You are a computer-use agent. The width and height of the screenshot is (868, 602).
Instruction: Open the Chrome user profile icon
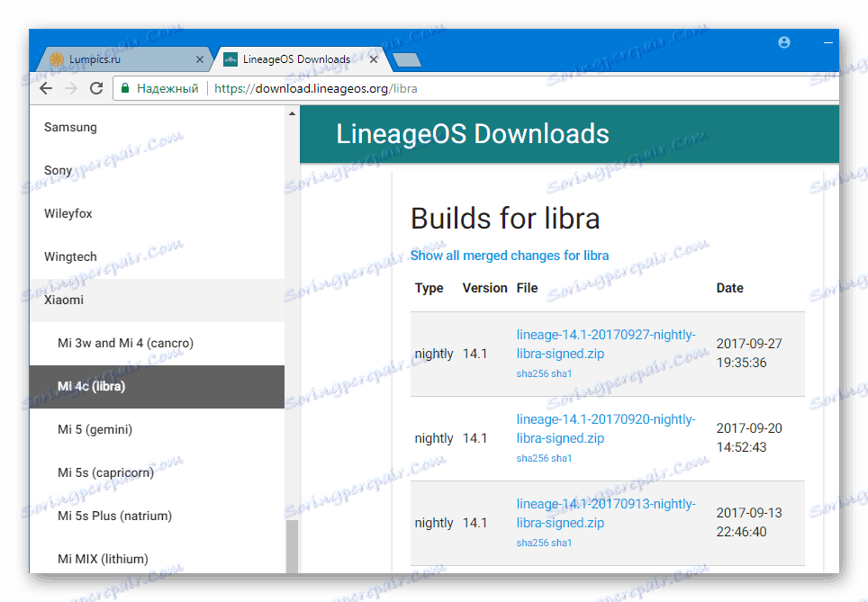[784, 42]
